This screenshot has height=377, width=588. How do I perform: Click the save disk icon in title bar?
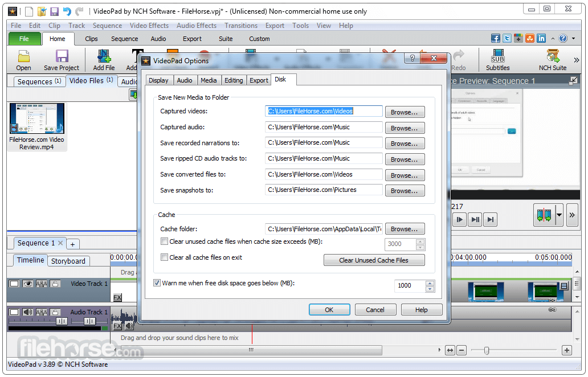pyautogui.click(x=54, y=11)
